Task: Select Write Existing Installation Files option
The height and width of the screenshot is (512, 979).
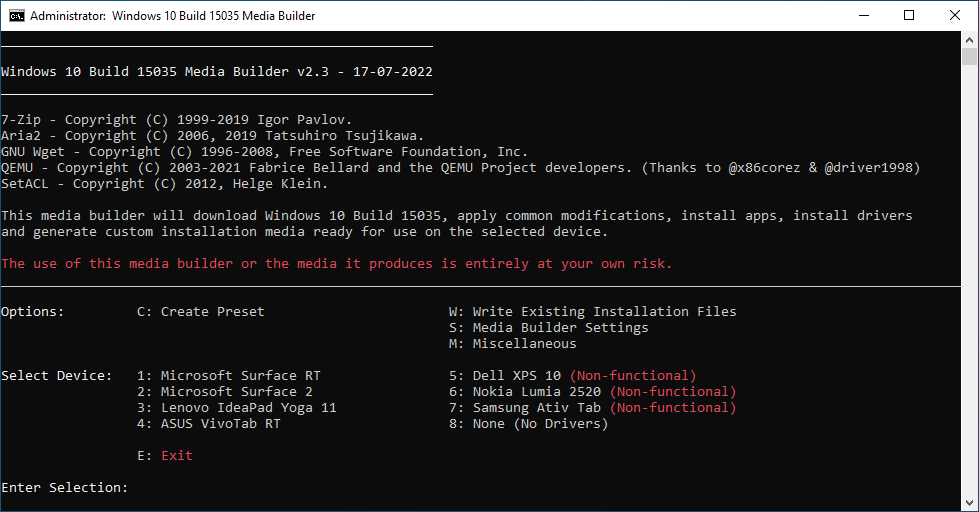Action: 592,311
